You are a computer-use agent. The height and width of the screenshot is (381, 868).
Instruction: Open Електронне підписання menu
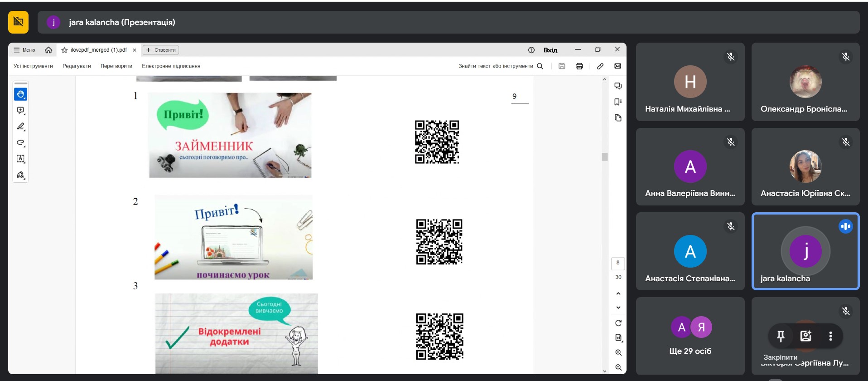[x=171, y=66]
